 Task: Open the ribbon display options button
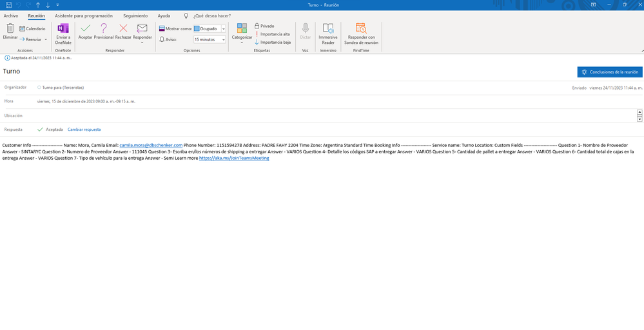(x=593, y=5)
